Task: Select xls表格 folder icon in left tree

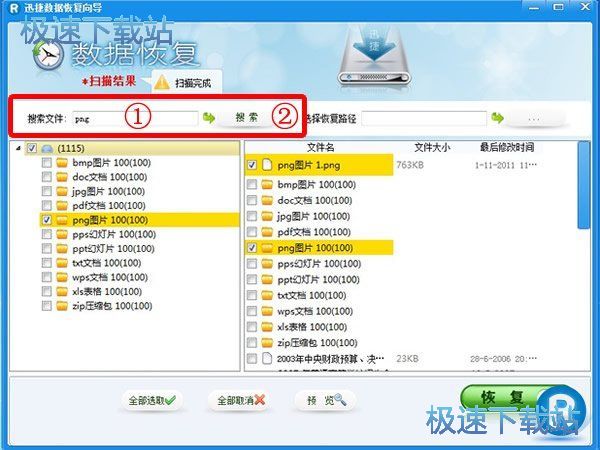Action: tap(62, 292)
